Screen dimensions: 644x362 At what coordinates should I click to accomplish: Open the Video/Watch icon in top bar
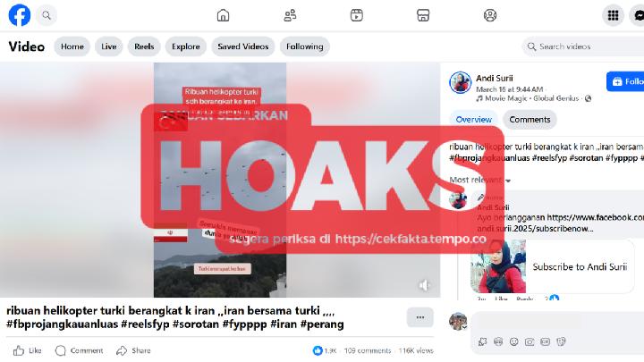click(x=357, y=15)
